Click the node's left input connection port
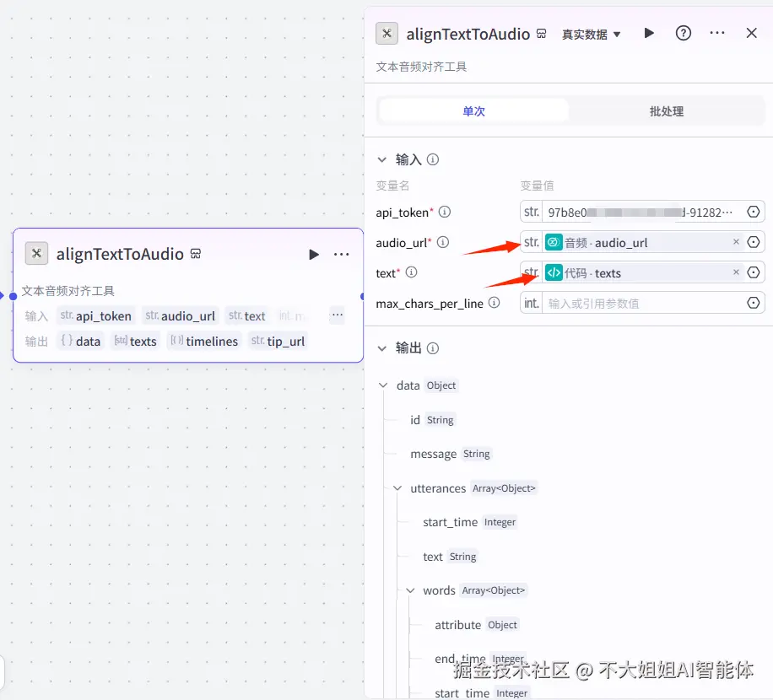The height and width of the screenshot is (700, 773). point(13,296)
